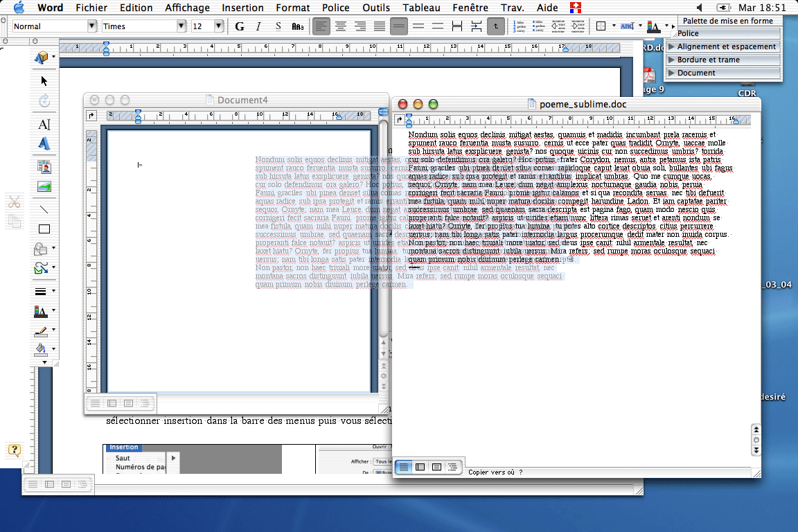Click the font color A swatch in toolbar
The image size is (798, 532).
pos(653,26)
